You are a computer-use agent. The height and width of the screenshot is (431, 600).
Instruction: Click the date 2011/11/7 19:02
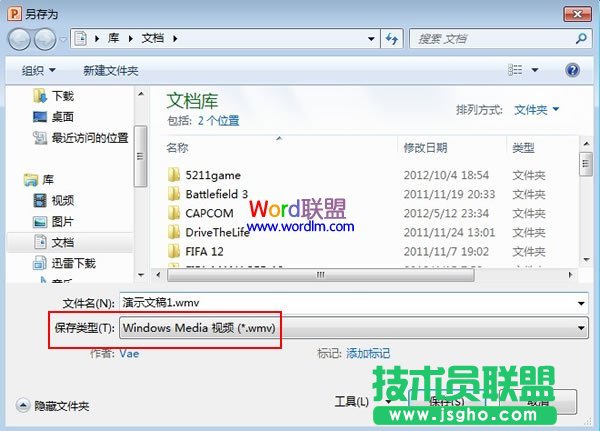(446, 251)
